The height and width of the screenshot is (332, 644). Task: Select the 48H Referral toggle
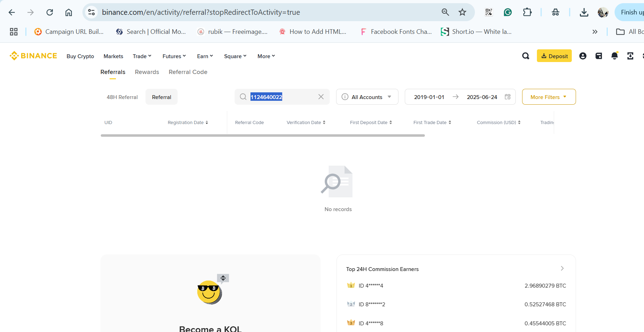pos(122,97)
